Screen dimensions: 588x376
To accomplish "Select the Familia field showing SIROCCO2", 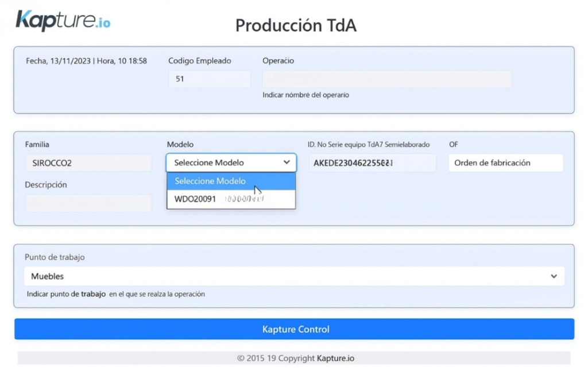I will coord(88,163).
